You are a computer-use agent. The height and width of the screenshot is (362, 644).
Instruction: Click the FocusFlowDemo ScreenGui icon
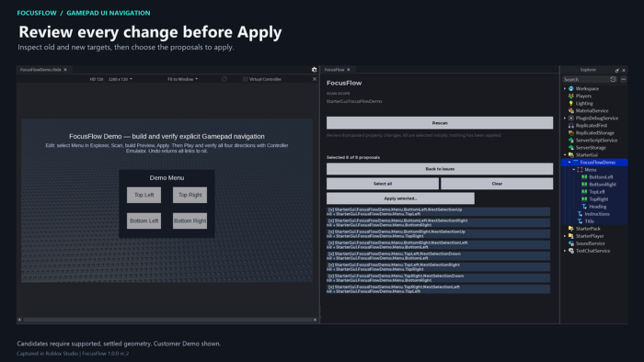(575, 163)
